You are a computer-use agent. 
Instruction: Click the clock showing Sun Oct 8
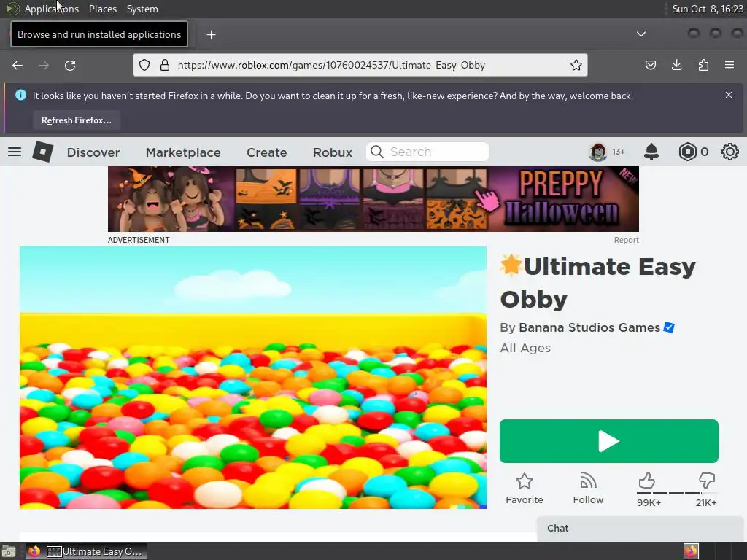[707, 9]
